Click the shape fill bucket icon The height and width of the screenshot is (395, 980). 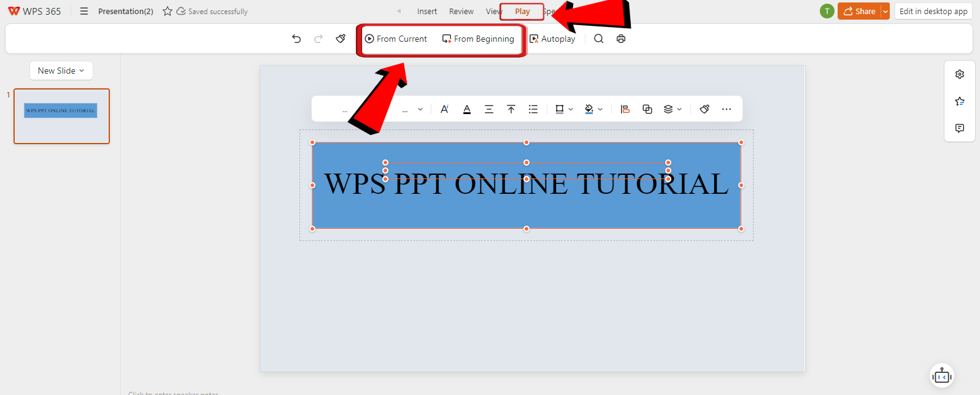(x=588, y=109)
